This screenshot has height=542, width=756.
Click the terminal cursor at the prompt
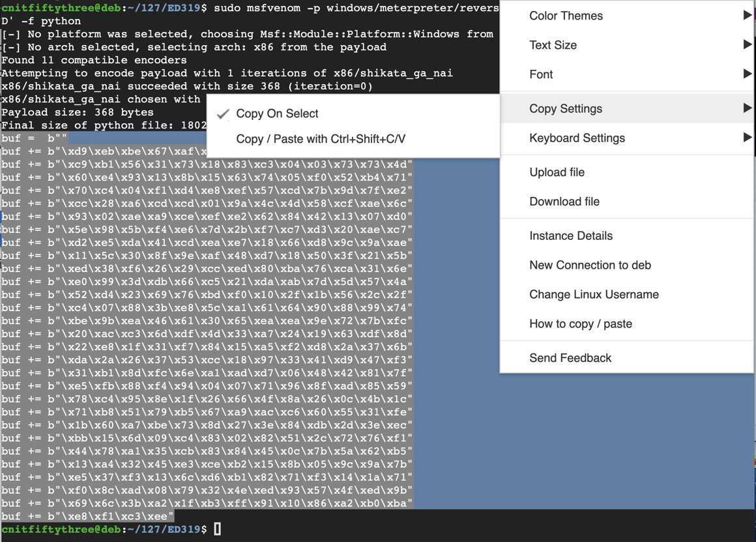[218, 529]
